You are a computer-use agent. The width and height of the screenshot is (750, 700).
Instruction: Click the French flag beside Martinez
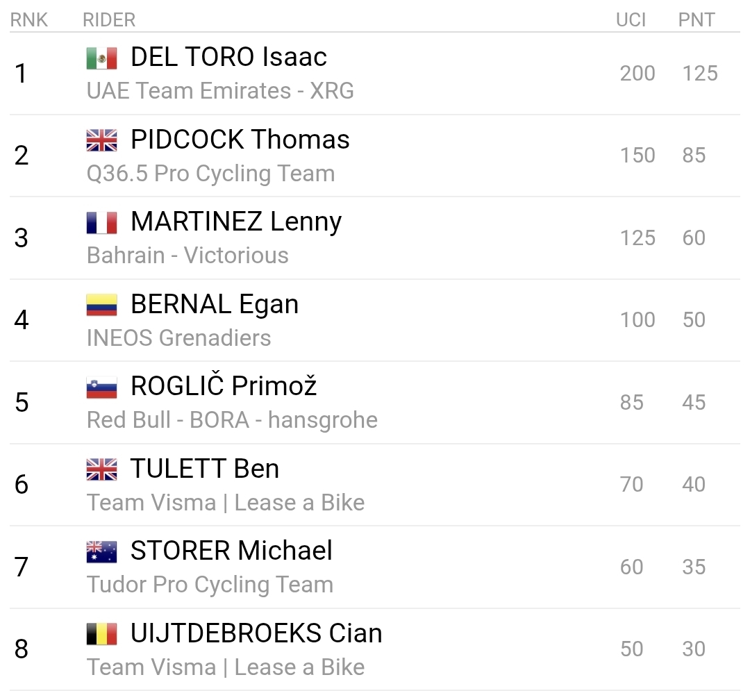pos(101,223)
